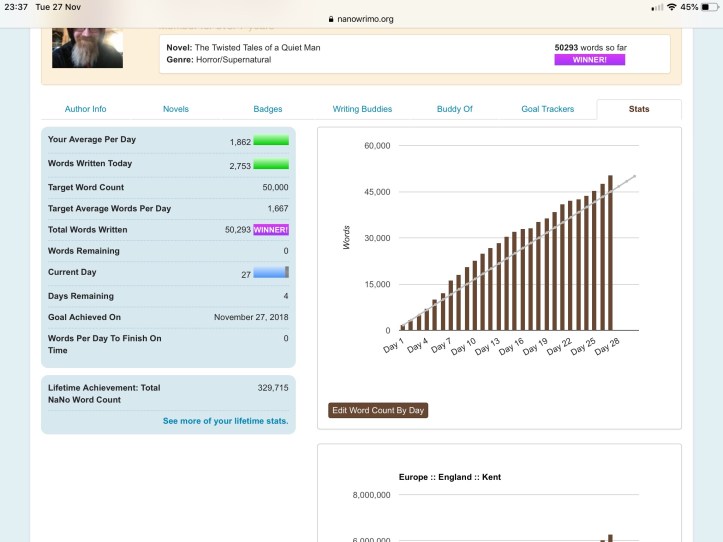Tap the Wi-Fi status icon
Screen dimensions: 723x542
671,7
